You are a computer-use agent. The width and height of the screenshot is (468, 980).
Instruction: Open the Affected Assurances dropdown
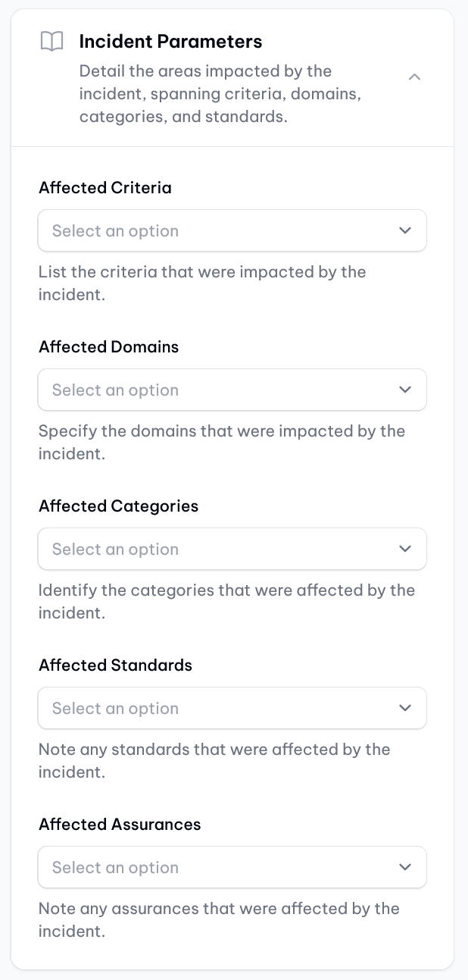tap(232, 867)
